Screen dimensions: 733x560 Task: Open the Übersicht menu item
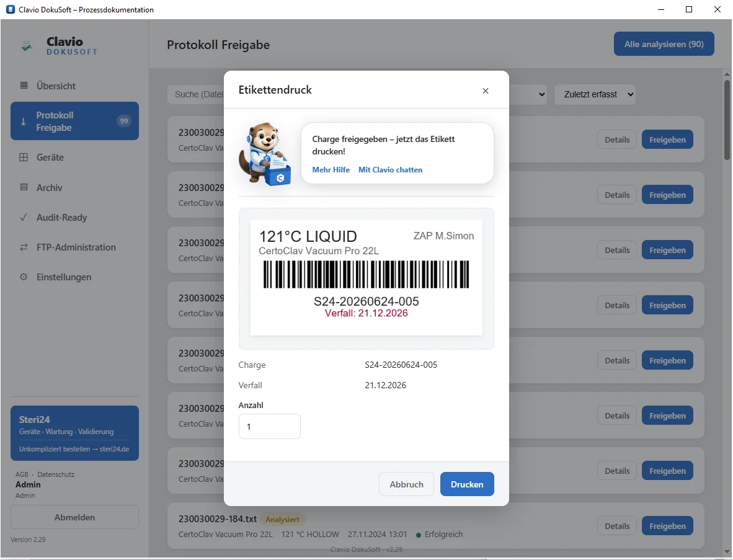[x=74, y=86]
